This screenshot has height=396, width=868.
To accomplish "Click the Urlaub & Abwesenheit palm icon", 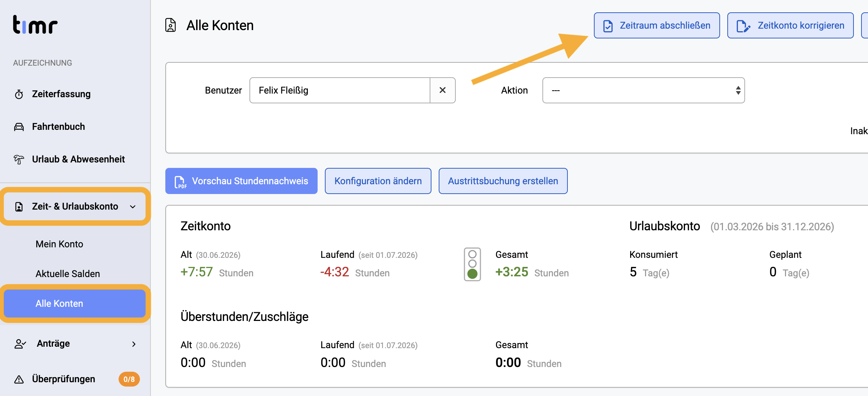I will (x=19, y=159).
